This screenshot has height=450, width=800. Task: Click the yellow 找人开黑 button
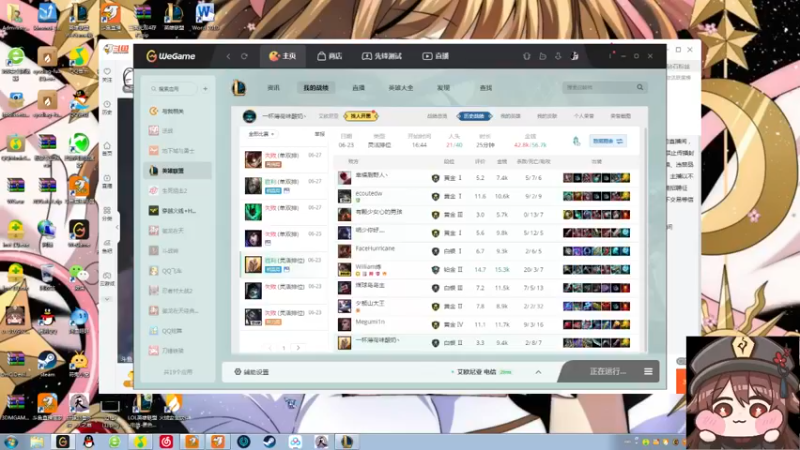361,116
